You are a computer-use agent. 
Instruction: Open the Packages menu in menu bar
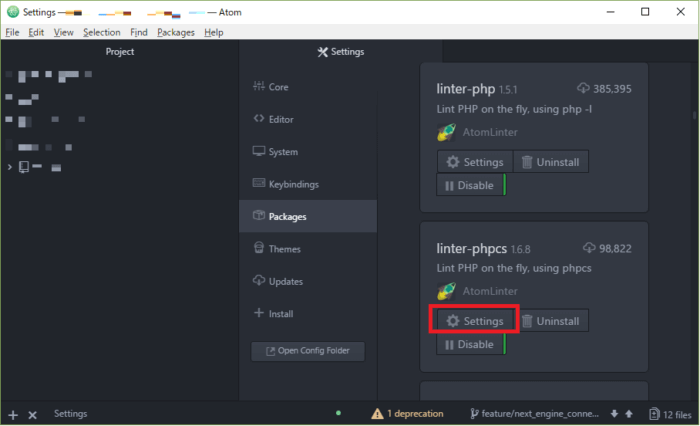click(175, 32)
